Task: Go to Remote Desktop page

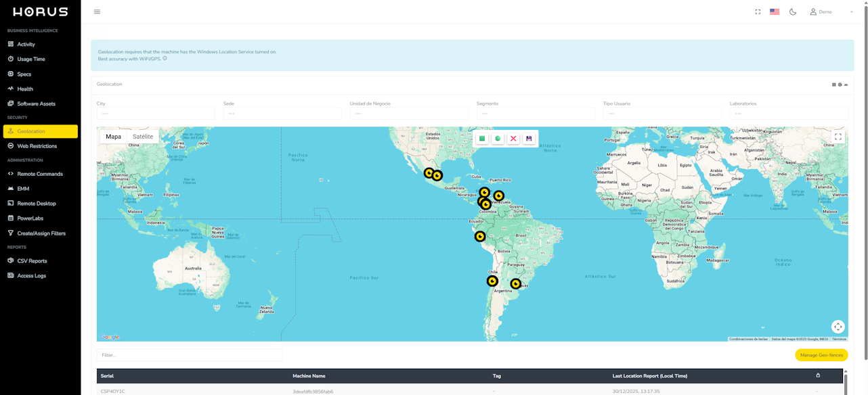Action: [x=37, y=204]
